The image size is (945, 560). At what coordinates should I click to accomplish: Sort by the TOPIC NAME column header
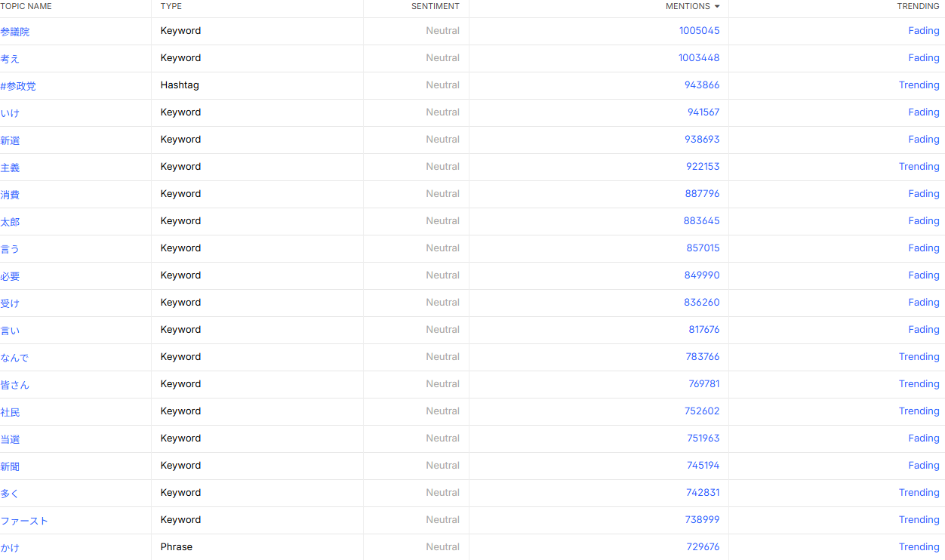pyautogui.click(x=26, y=6)
